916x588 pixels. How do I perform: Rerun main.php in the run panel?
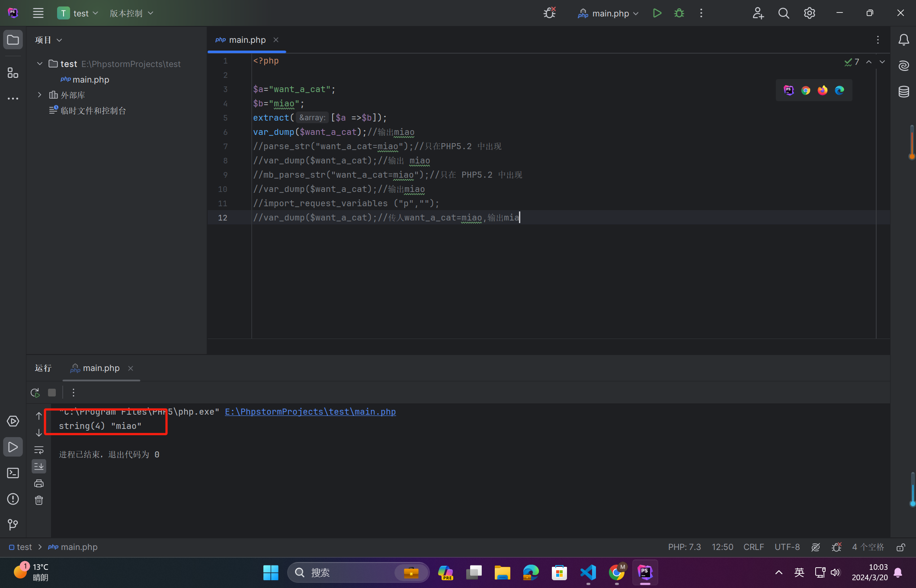coord(35,393)
